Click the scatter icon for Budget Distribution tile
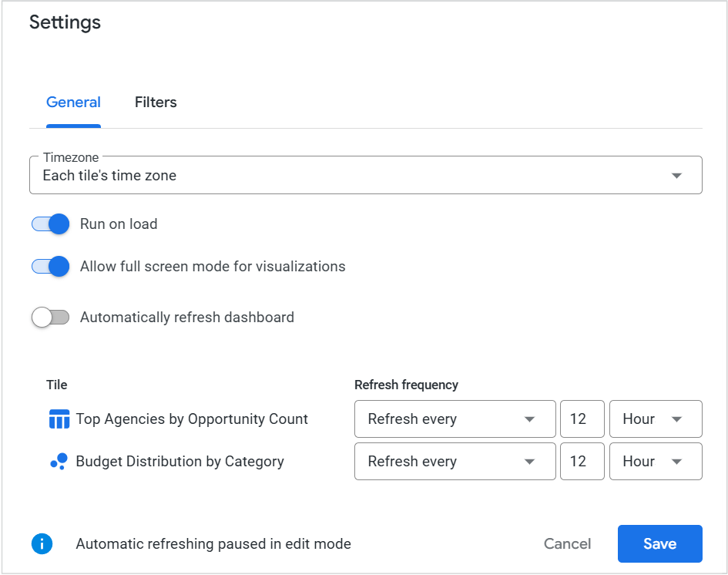This screenshot has height=575, width=728. [59, 462]
